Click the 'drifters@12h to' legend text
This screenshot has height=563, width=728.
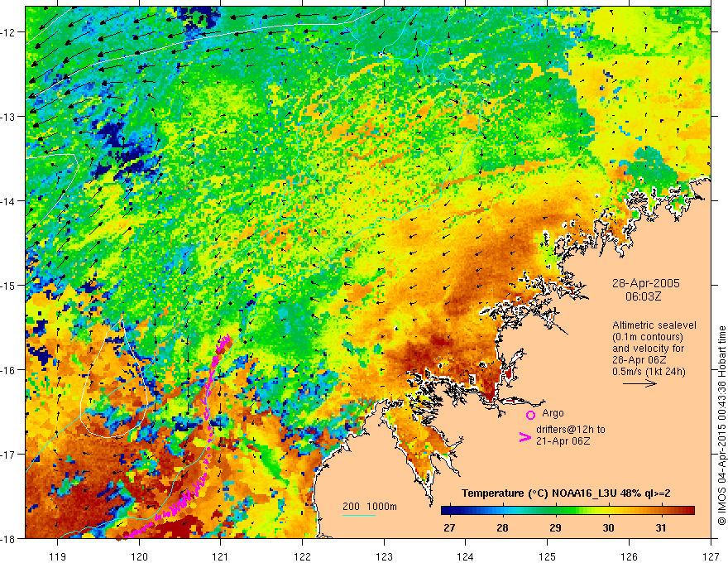[571, 430]
